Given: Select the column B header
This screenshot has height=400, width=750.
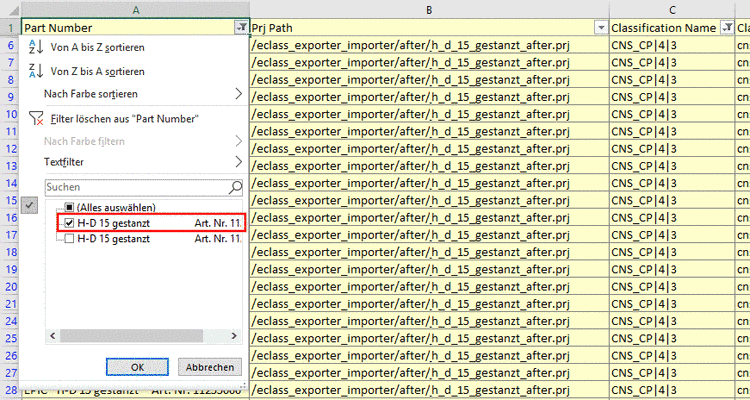Looking at the screenshot, I should (428, 9).
